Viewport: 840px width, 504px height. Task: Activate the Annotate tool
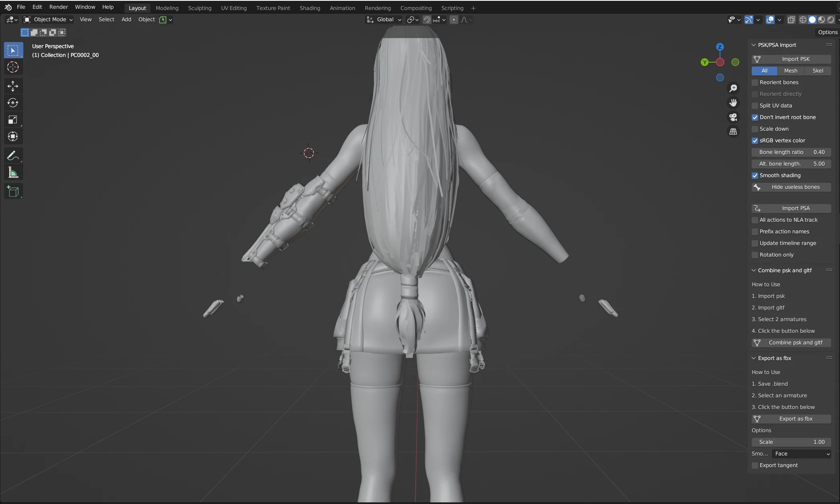(13, 156)
